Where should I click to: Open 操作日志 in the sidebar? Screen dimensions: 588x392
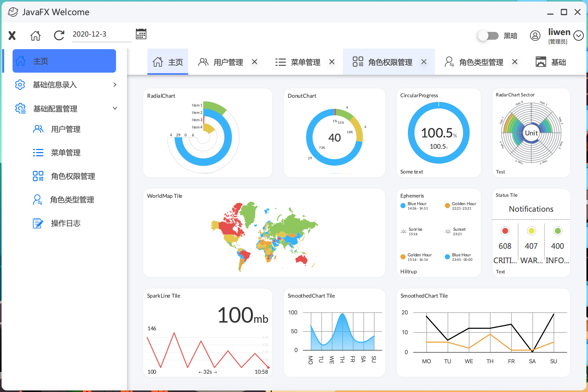[x=65, y=223]
